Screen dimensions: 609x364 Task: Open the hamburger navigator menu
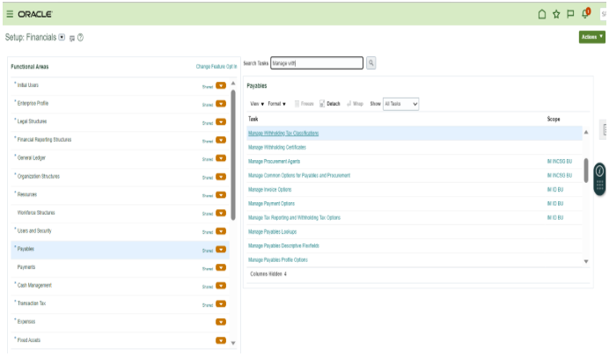pos(10,14)
